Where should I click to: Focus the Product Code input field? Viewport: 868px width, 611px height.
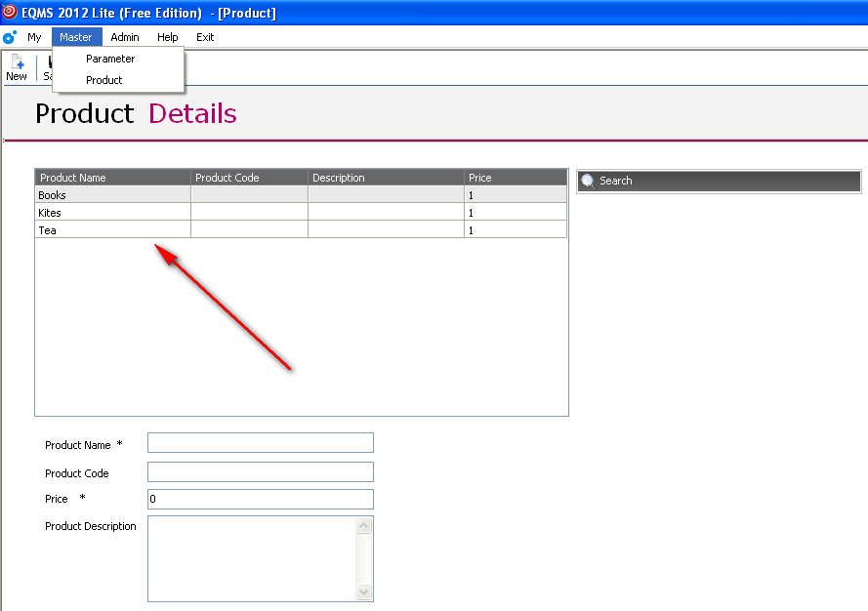(261, 472)
